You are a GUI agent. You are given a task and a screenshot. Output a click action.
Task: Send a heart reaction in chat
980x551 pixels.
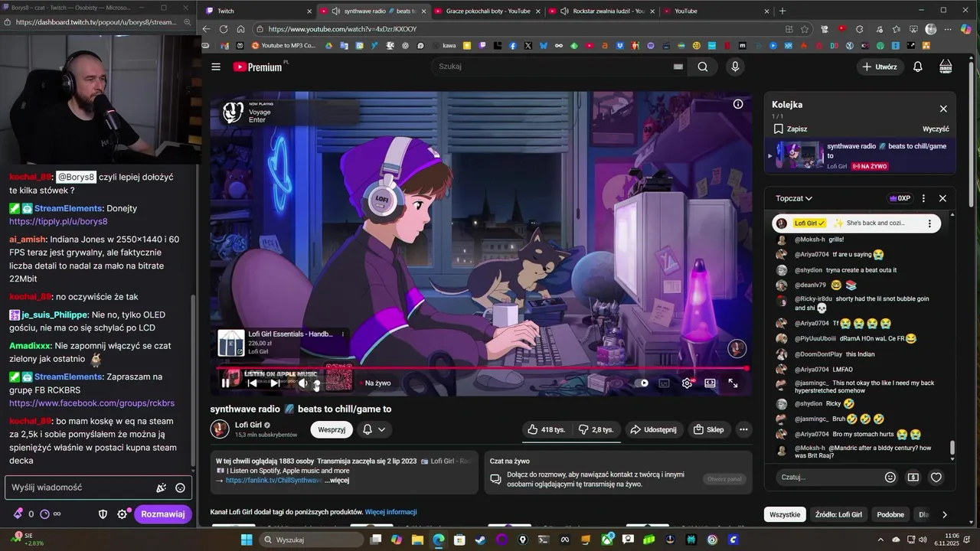coord(936,478)
